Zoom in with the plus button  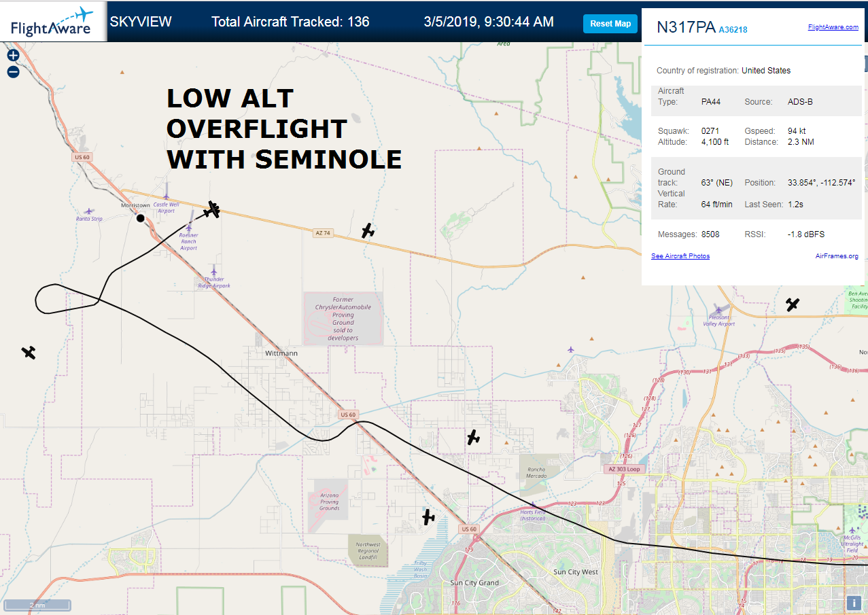pyautogui.click(x=13, y=56)
